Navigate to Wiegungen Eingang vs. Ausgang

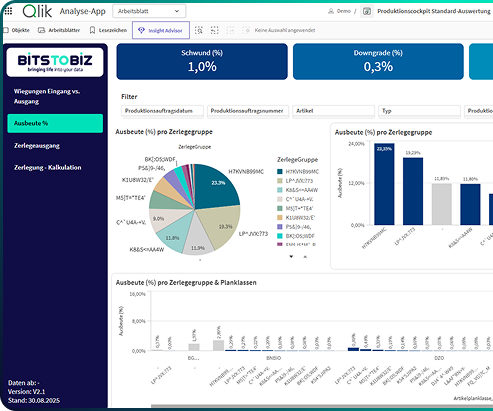tap(47, 96)
